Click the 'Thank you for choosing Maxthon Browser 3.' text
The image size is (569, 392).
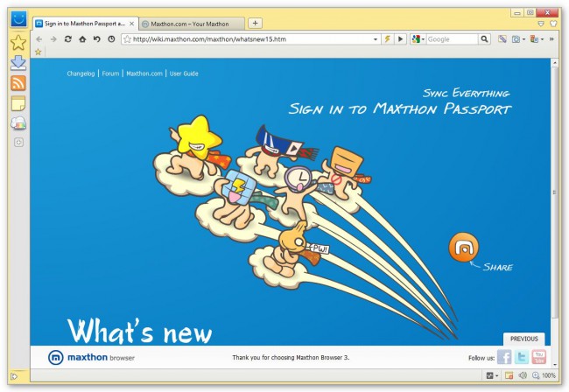pyautogui.click(x=291, y=358)
